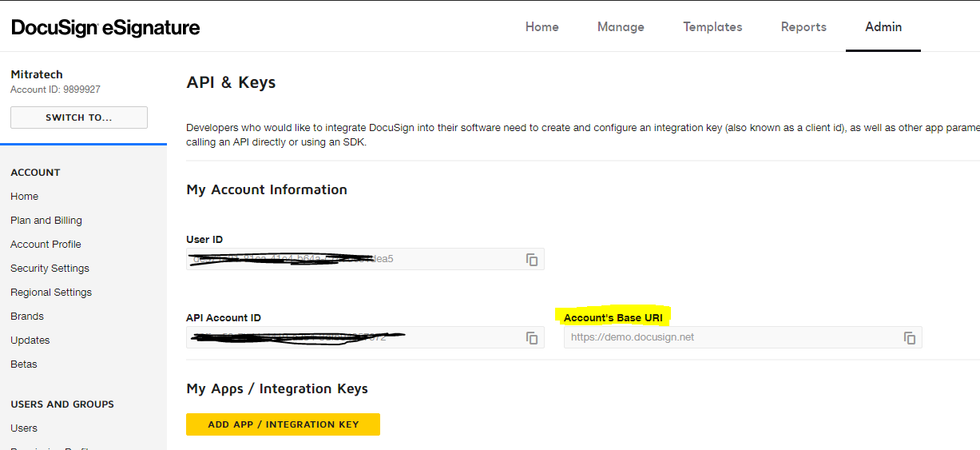
Task: Click the Account's Base URI field
Action: [743, 337]
